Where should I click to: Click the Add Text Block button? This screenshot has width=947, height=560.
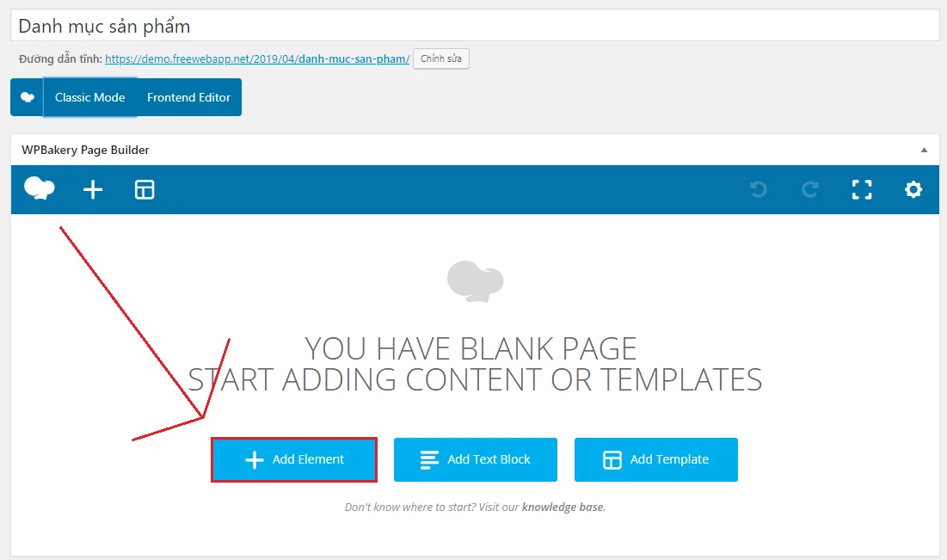pyautogui.click(x=476, y=459)
